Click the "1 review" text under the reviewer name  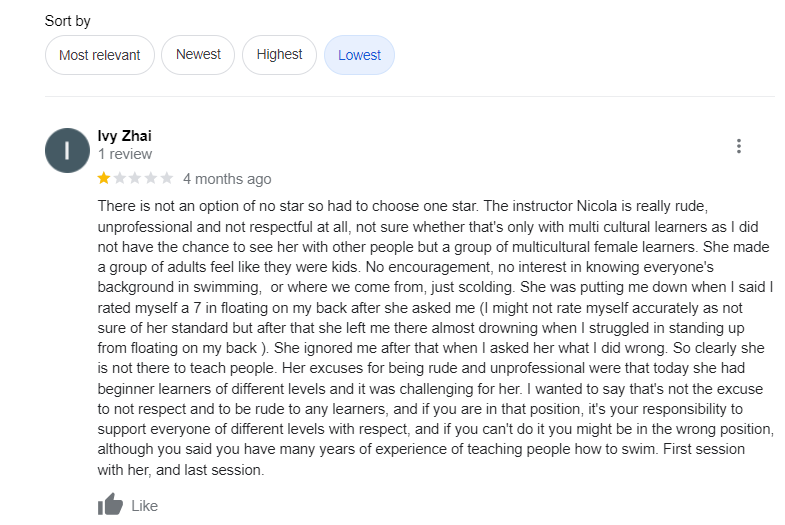coord(125,154)
